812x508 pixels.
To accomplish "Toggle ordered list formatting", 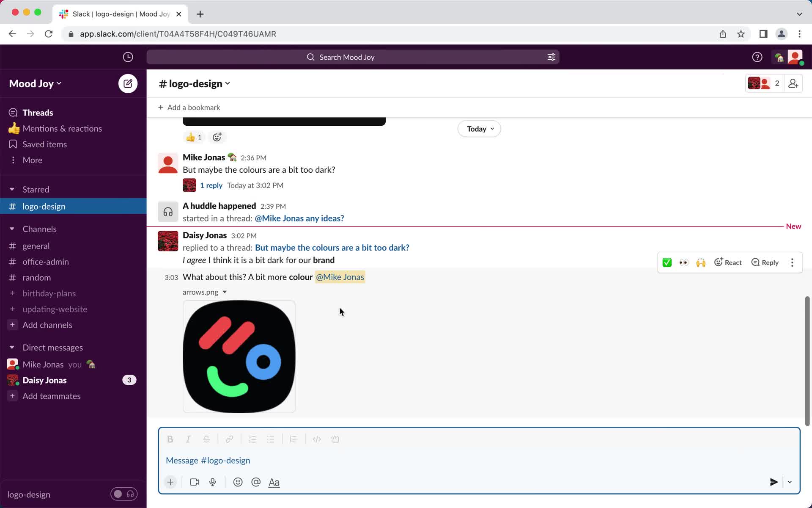I will click(x=252, y=439).
